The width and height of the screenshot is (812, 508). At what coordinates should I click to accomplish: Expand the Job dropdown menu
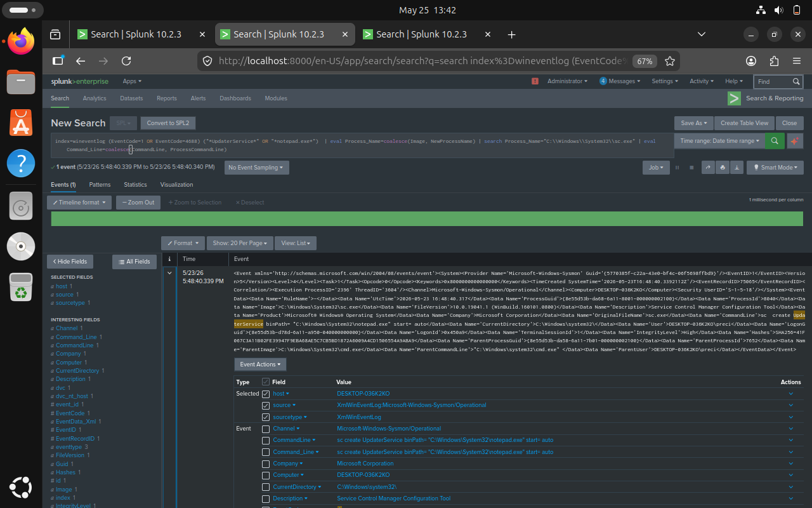(656, 168)
